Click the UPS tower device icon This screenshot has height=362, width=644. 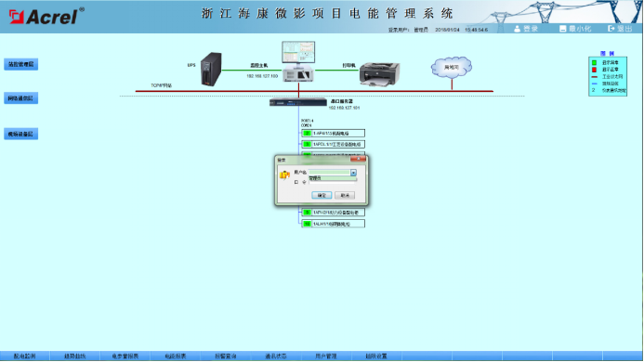[211, 70]
